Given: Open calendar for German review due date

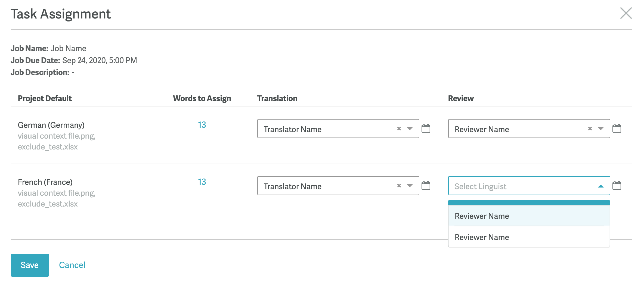Looking at the screenshot, I should click(x=617, y=128).
